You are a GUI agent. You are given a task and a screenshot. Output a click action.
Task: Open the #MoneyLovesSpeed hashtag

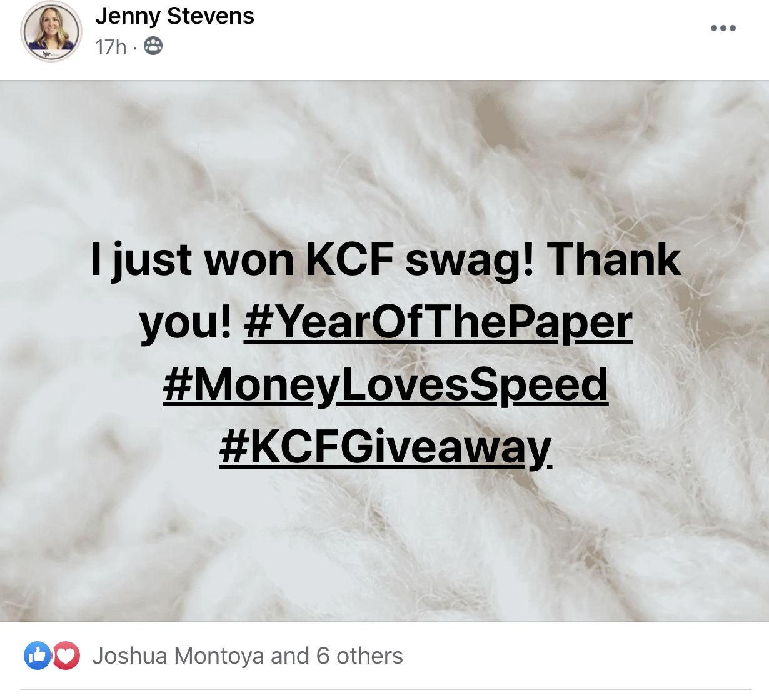[385, 385]
